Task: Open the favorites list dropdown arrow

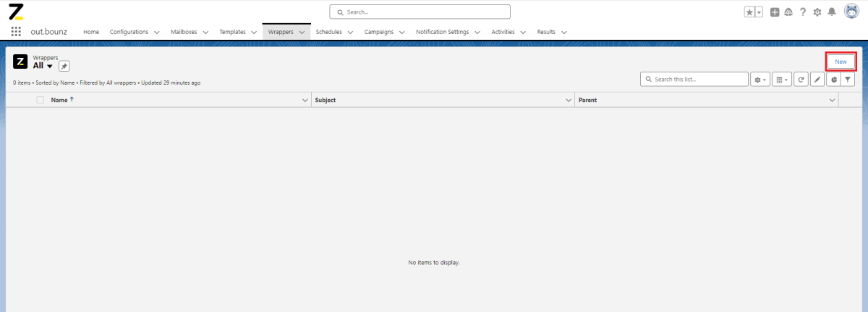Action: tap(759, 12)
